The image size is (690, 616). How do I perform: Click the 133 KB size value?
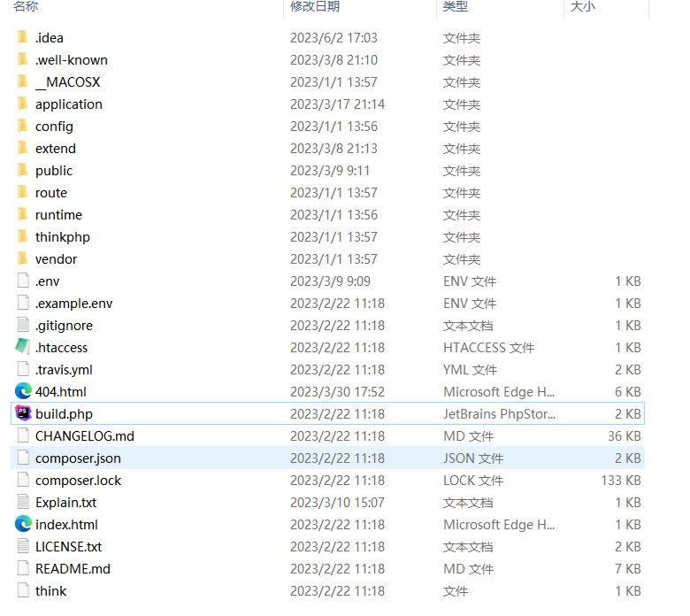tap(621, 481)
